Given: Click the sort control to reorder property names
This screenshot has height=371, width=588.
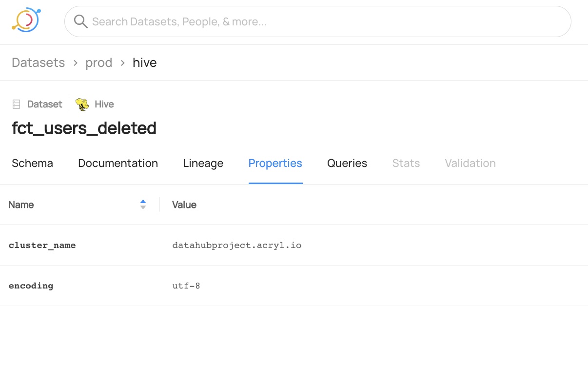Looking at the screenshot, I should click(x=143, y=204).
